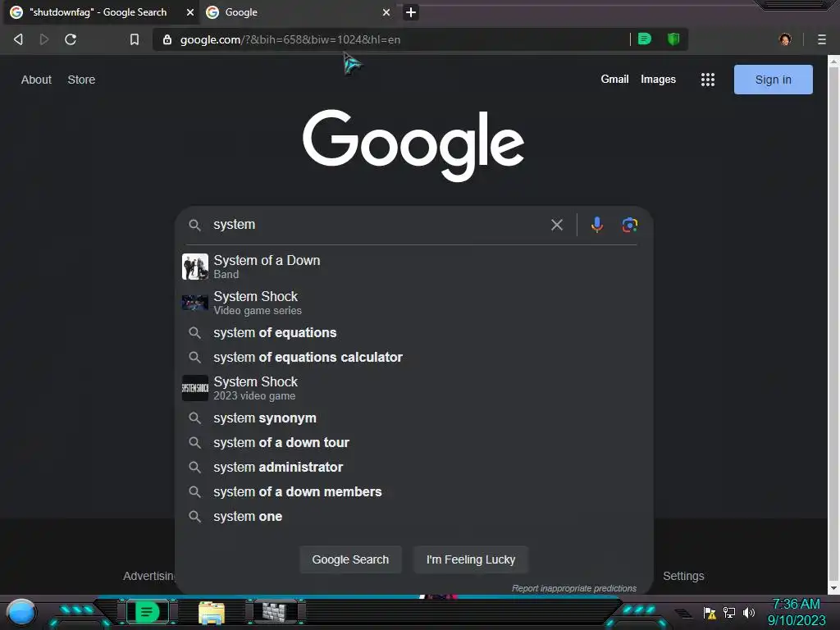840x630 pixels.
Task: Click the I'm Feeling Lucky button
Action: tap(471, 559)
